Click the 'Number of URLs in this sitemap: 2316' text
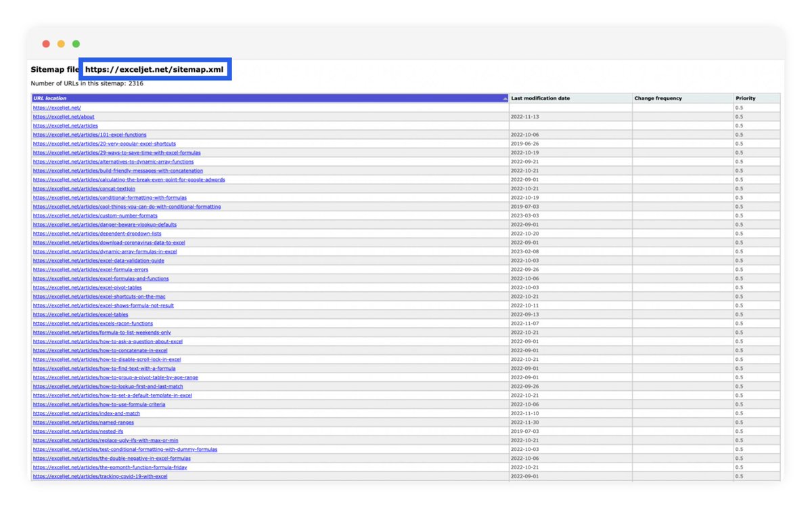Image resolution: width=812 pixels, height=510 pixels. (87, 83)
